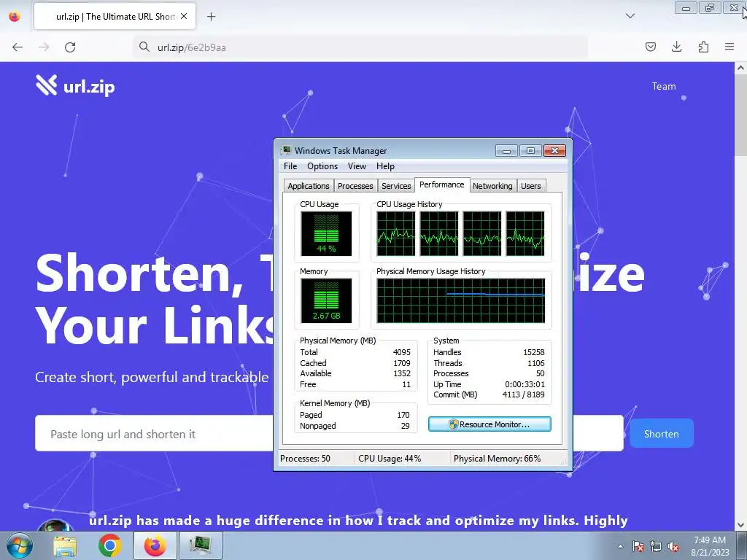The image size is (747, 560).
Task: Click the Commit (MB) value 4113 / 8189
Action: (x=523, y=394)
